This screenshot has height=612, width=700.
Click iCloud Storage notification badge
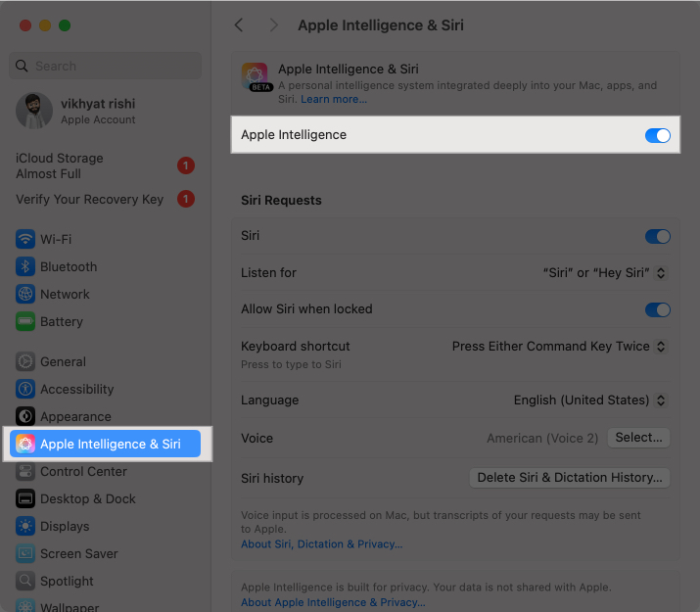[186, 165]
